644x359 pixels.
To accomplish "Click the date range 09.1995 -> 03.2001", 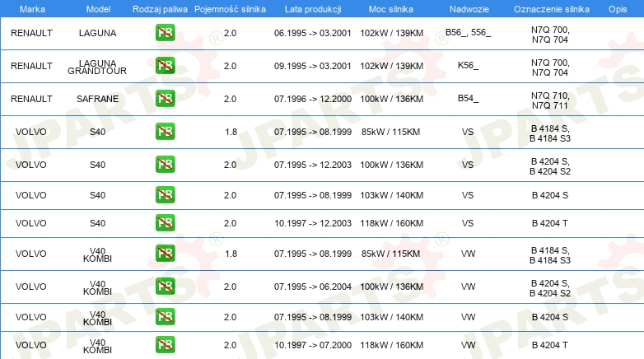I will click(313, 66).
